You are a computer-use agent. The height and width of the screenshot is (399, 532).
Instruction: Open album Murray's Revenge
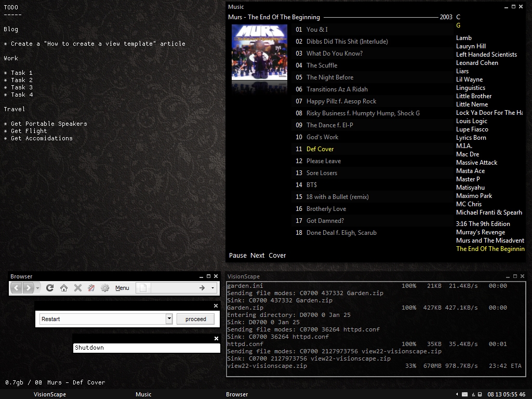[481, 232]
